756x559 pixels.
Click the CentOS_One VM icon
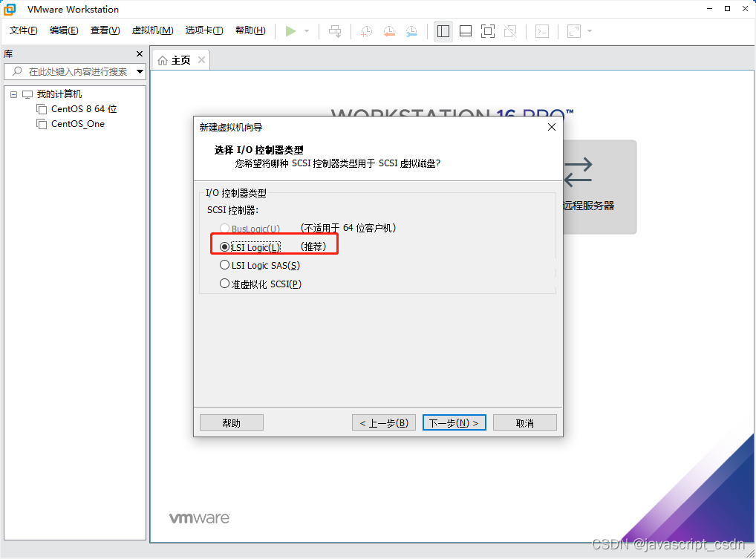click(x=42, y=124)
